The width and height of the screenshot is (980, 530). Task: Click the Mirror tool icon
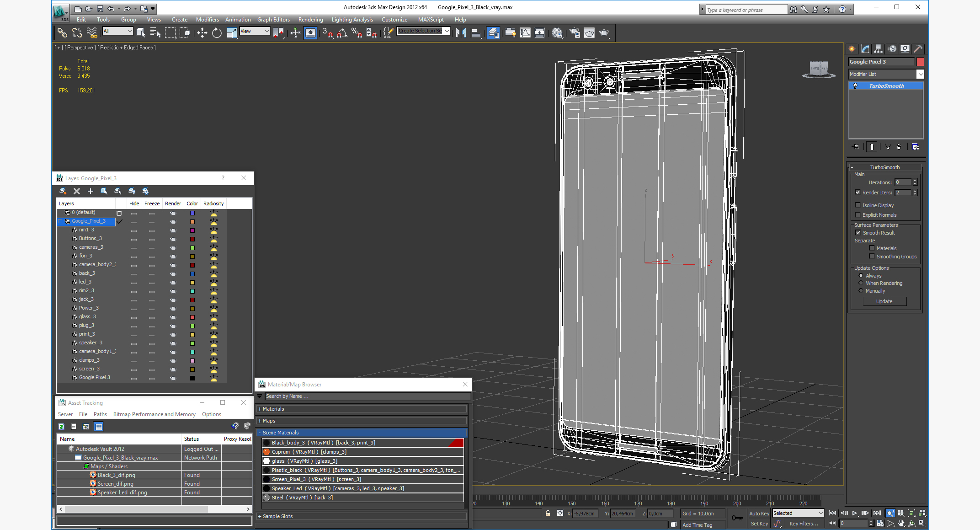click(461, 32)
